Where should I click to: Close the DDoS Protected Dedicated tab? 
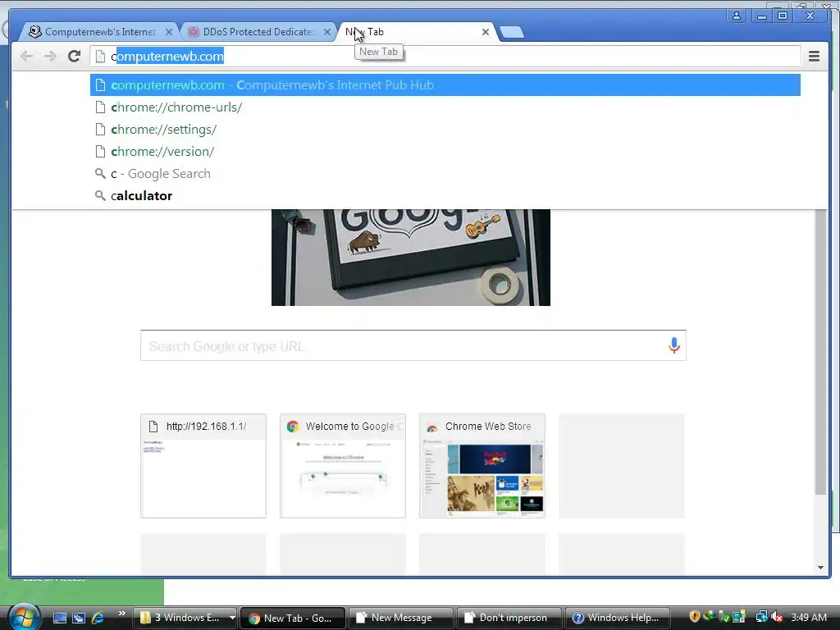(x=326, y=32)
